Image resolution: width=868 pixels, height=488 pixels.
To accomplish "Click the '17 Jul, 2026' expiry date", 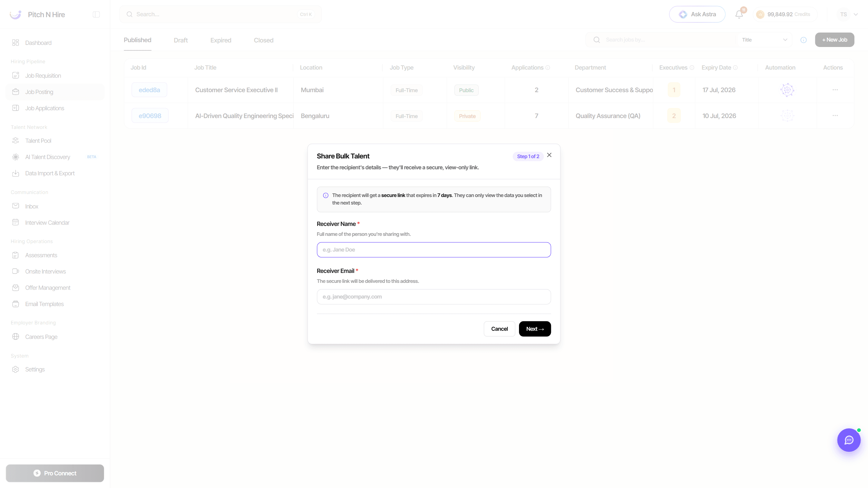I will [719, 90].
